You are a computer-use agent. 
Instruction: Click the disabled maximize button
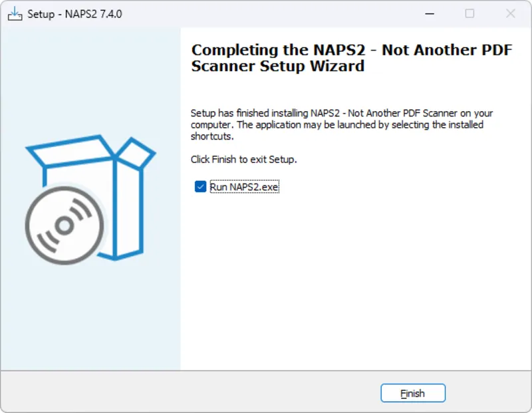[x=469, y=14]
